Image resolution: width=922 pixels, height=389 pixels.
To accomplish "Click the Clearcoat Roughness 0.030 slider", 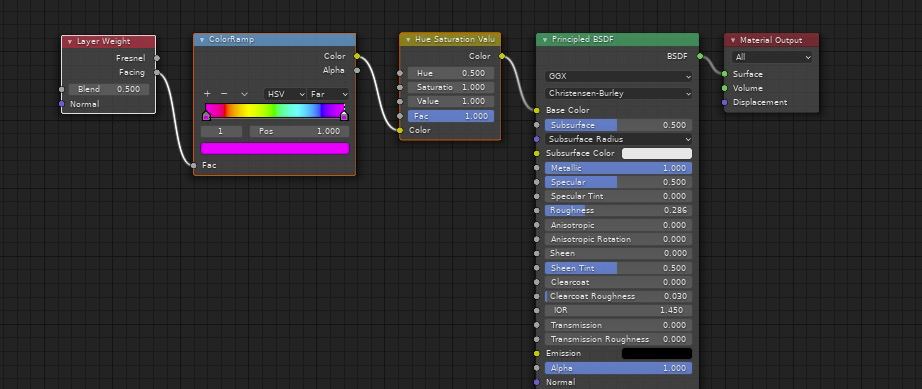I will pos(619,296).
